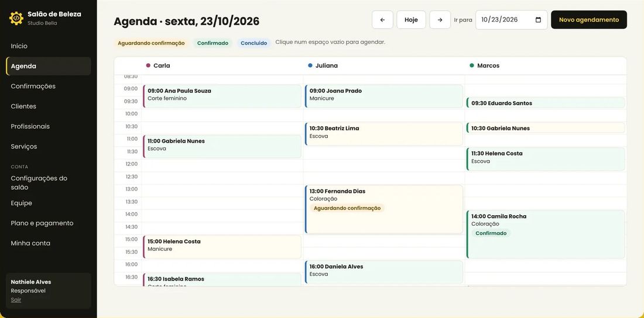The width and height of the screenshot is (644, 318).
Task: Click the Hoje button
Action: pos(411,20)
